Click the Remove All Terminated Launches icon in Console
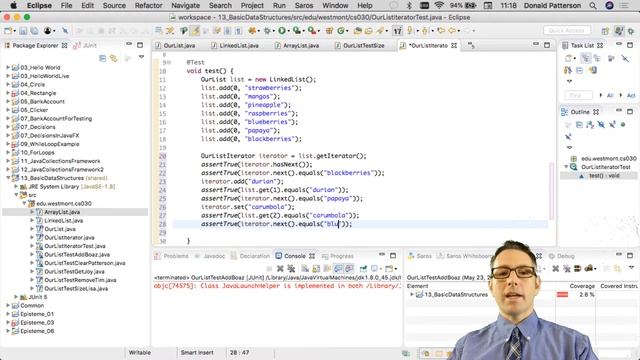The height and width of the screenshot is (360, 640). click(x=291, y=269)
